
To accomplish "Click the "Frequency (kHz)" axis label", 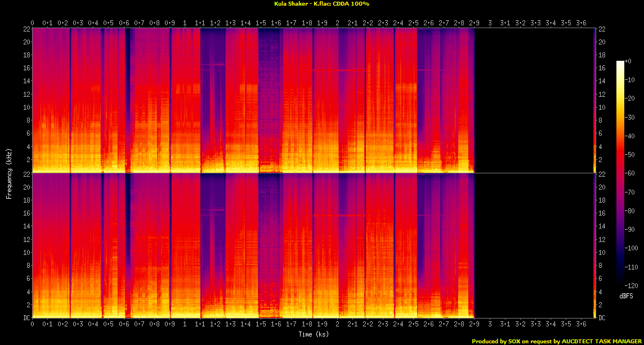I will pyautogui.click(x=8, y=173).
